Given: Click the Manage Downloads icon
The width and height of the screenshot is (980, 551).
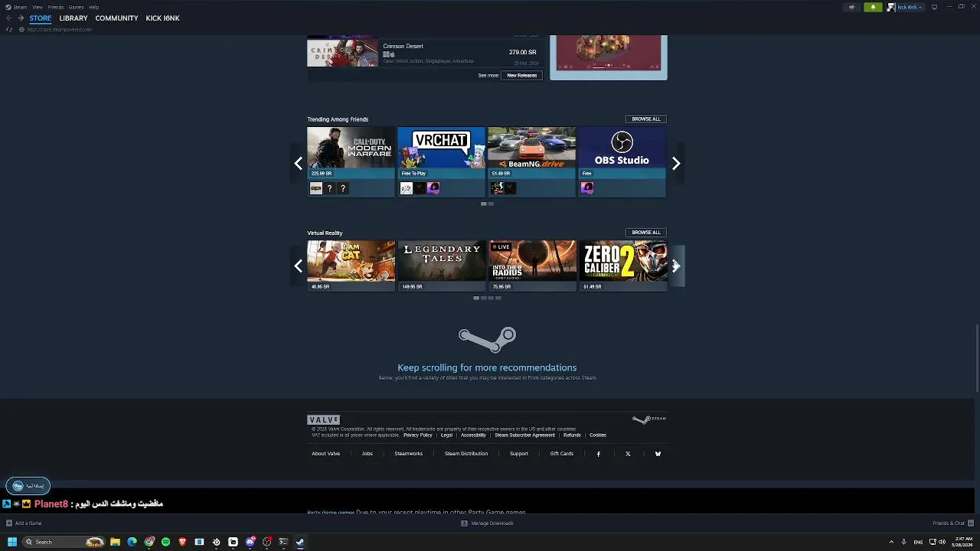Looking at the screenshot, I should coord(464,523).
